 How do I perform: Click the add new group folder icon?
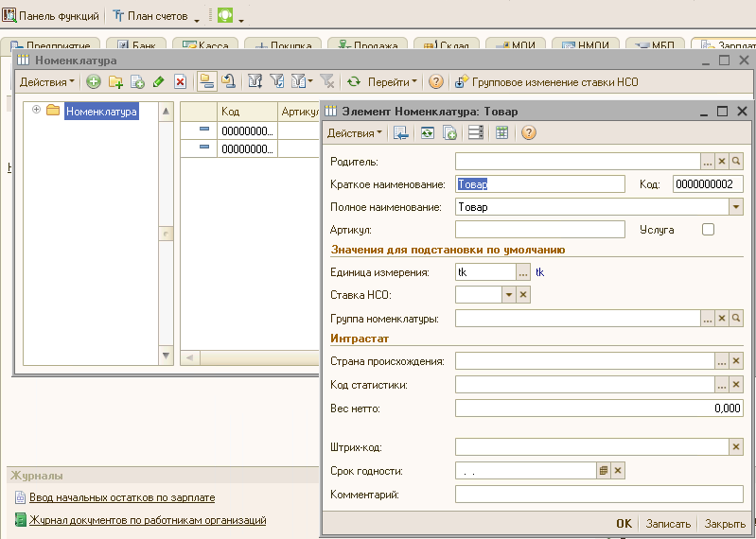115,82
